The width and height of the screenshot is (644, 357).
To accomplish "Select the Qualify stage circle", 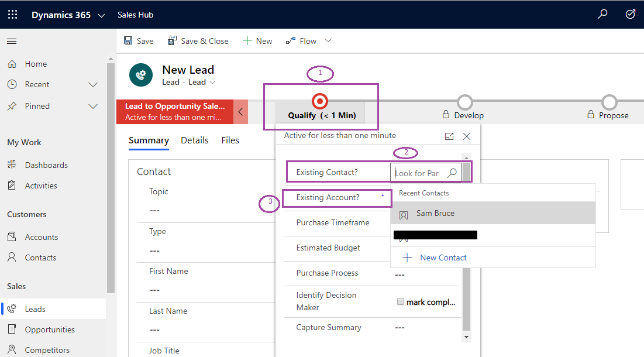I will (x=319, y=101).
